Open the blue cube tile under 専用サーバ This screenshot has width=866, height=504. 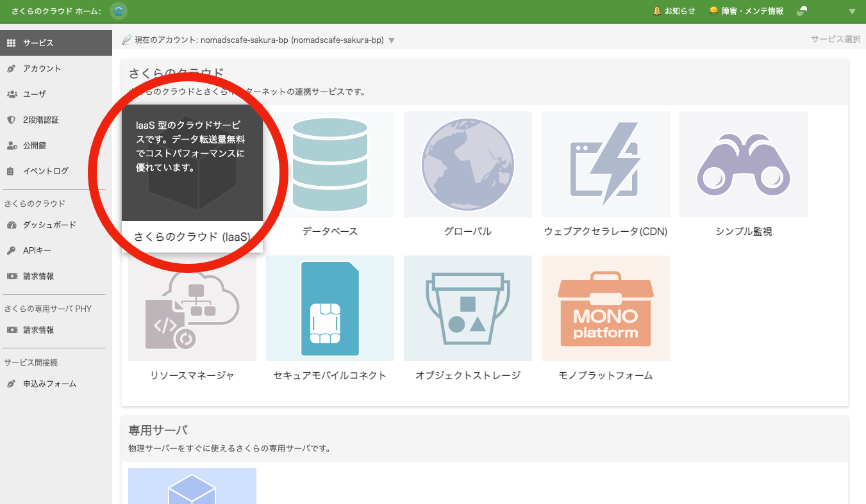[192, 486]
